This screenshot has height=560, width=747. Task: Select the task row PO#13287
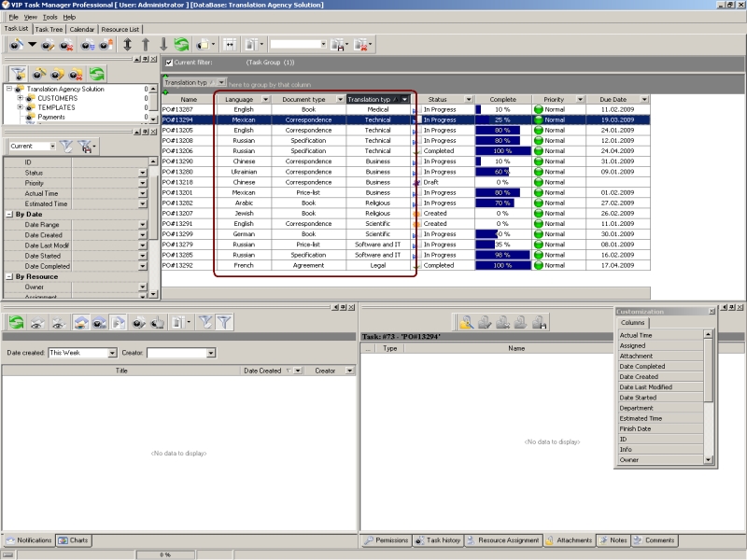pyautogui.click(x=405, y=109)
